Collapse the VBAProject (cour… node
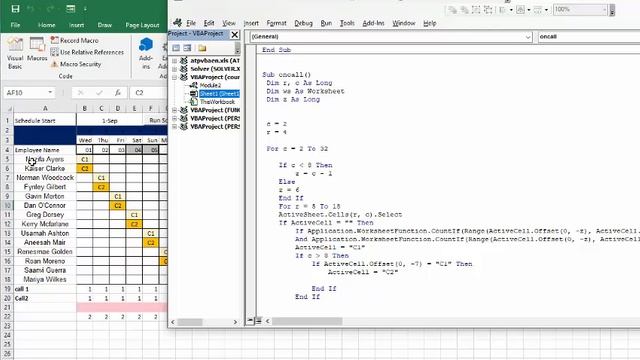640x360 pixels. [175, 77]
